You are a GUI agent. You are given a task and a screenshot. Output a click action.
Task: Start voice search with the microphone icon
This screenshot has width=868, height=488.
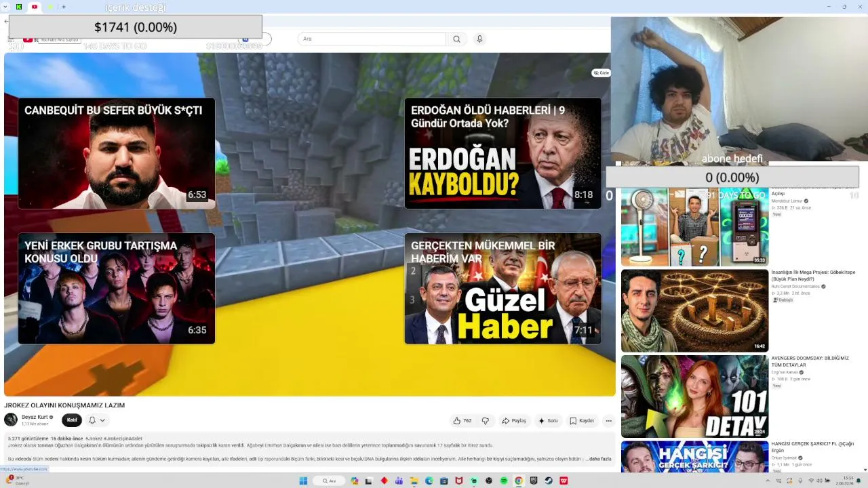(x=479, y=39)
